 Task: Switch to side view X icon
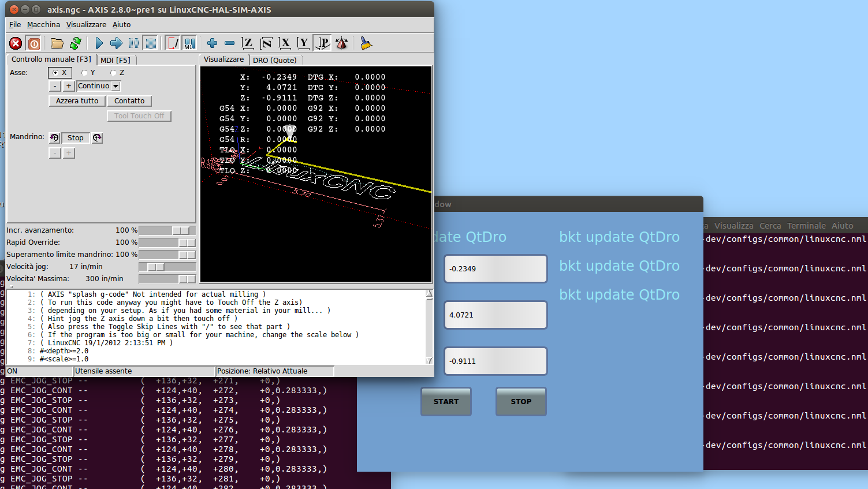tap(285, 43)
